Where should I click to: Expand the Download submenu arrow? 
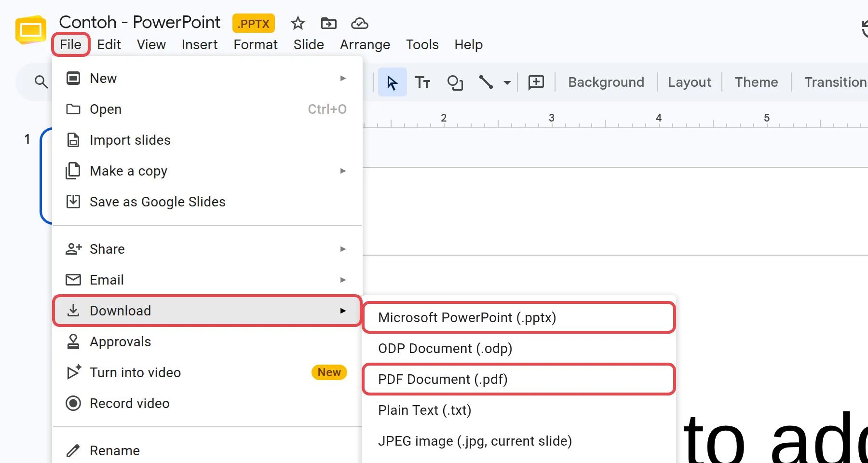point(343,311)
